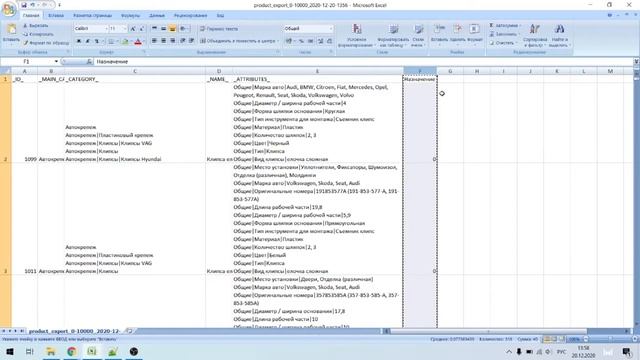Open the Разметка страницы tab
The image size is (640, 360).
tap(93, 16)
